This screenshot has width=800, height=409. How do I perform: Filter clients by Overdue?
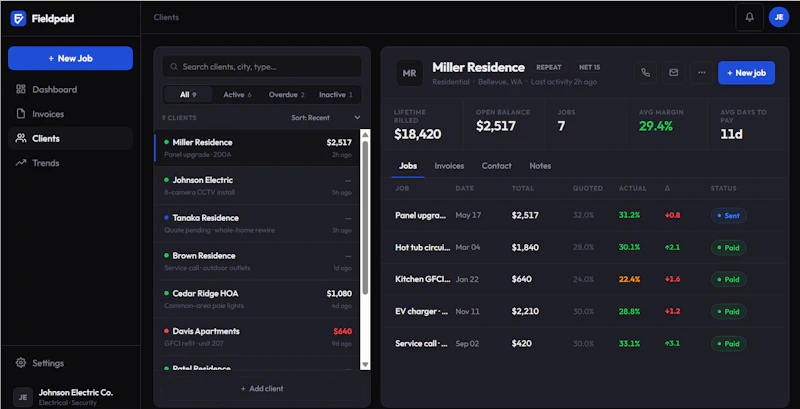pos(287,95)
